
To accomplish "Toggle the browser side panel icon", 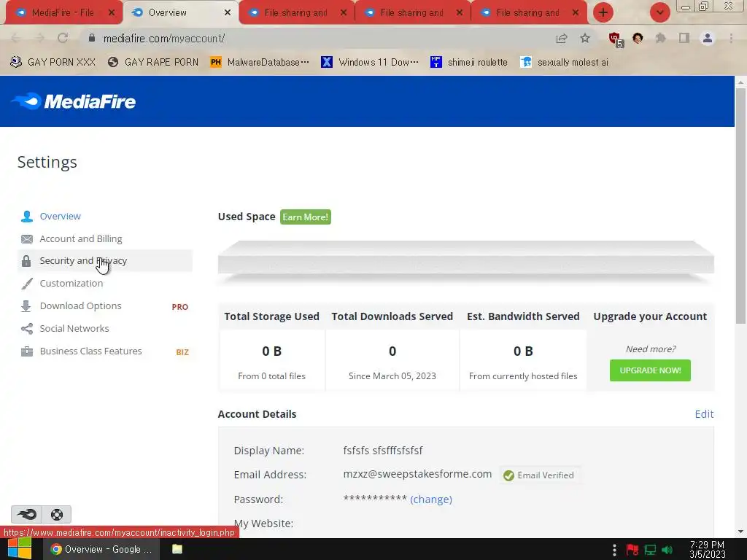I will (684, 38).
